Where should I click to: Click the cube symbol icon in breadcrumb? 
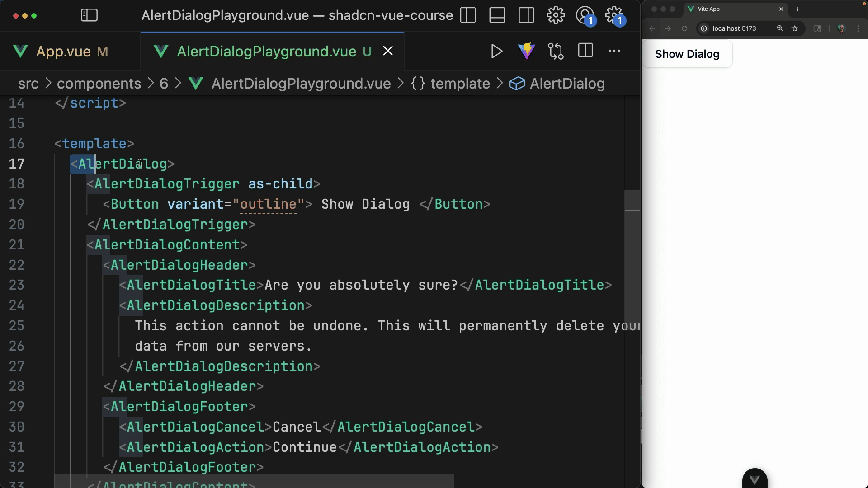point(517,84)
